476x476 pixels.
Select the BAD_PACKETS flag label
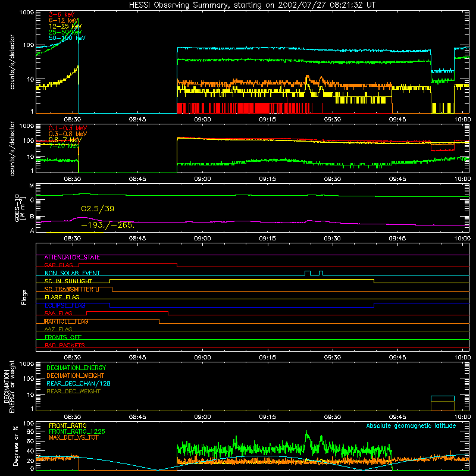65,346
